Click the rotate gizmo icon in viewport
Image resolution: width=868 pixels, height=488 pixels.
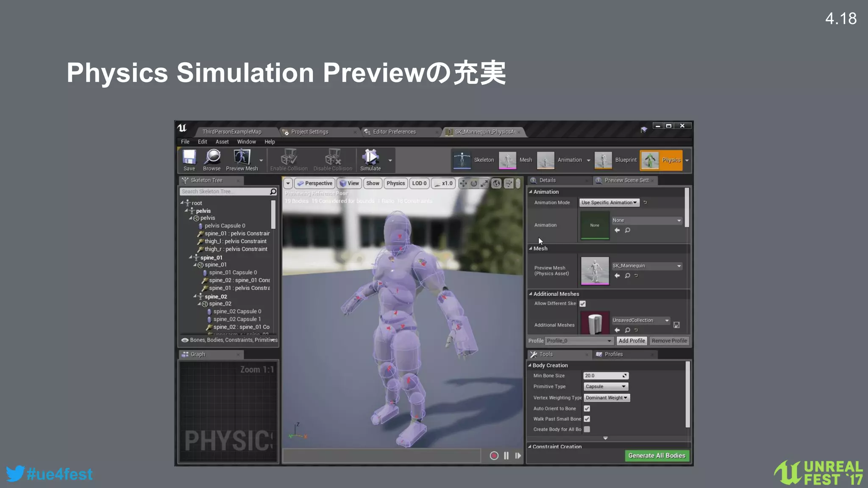[x=474, y=183]
